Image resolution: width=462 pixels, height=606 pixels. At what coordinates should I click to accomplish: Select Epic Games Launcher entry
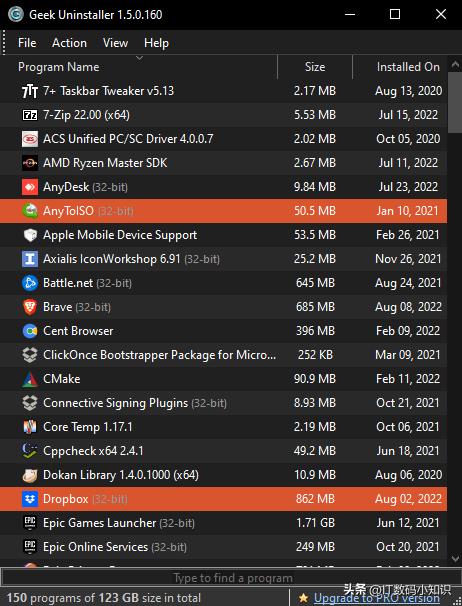223,523
